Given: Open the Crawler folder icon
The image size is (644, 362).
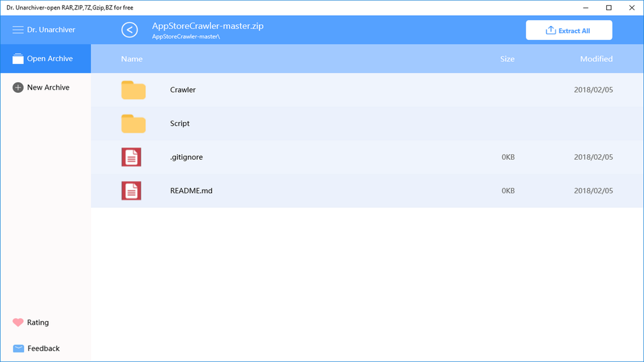Looking at the screenshot, I should click(133, 90).
